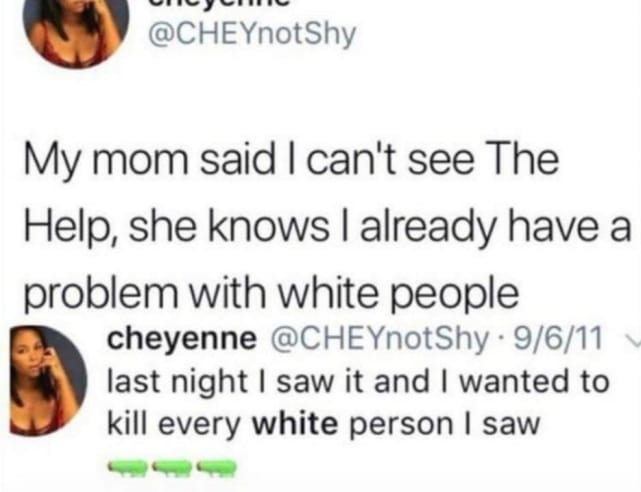Click the @CHEYnotShy handle under the cut-off name

pyautogui.click(x=252, y=34)
